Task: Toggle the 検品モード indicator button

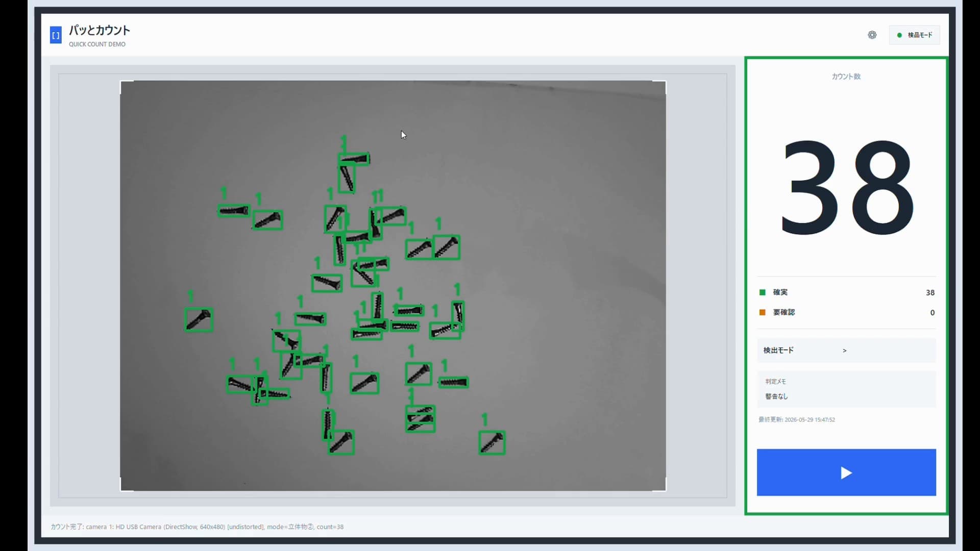Action: click(x=914, y=35)
